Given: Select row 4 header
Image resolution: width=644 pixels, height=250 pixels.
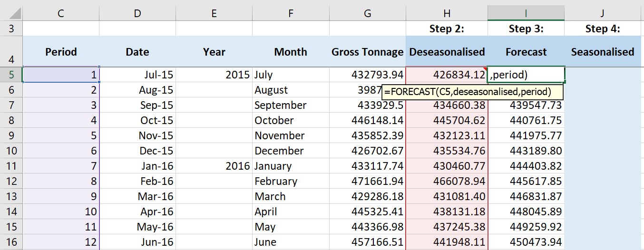Looking at the screenshot, I should [x=11, y=51].
